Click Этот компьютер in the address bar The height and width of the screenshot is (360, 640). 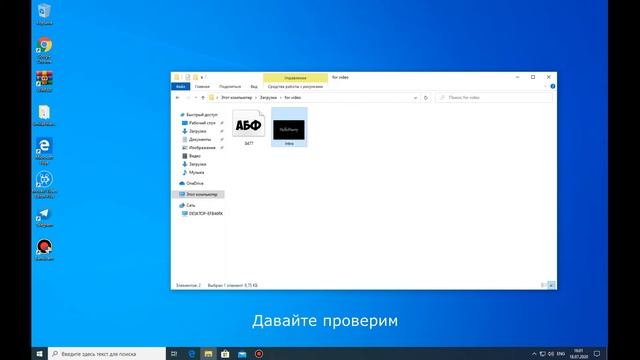pyautogui.click(x=236, y=98)
